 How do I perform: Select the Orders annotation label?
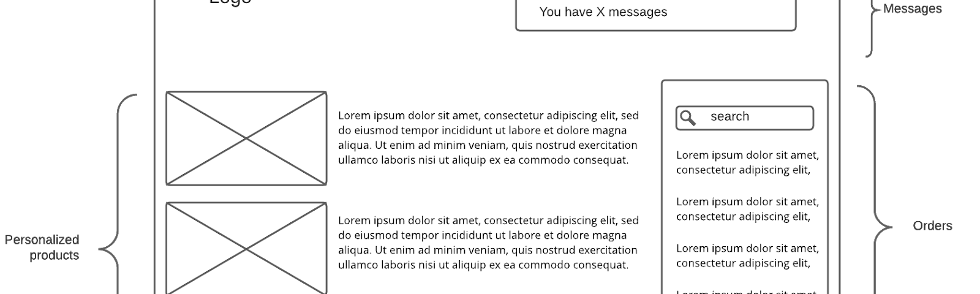pos(932,225)
